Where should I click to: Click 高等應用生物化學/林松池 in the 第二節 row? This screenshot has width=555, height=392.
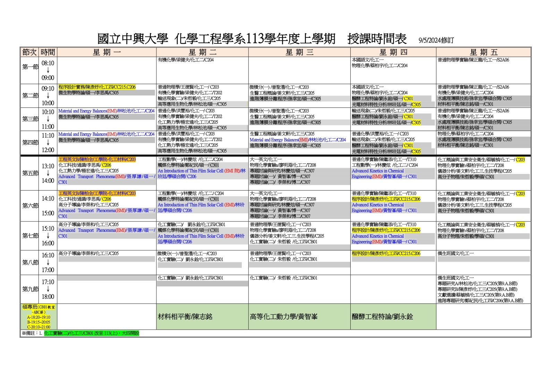192,104
